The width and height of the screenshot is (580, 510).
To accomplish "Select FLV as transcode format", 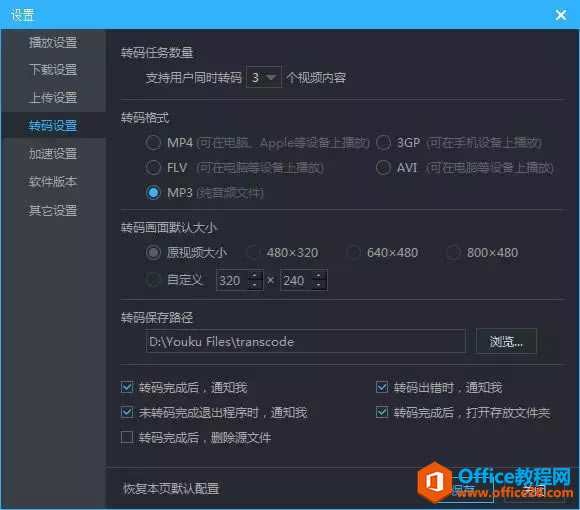I will (x=153, y=168).
